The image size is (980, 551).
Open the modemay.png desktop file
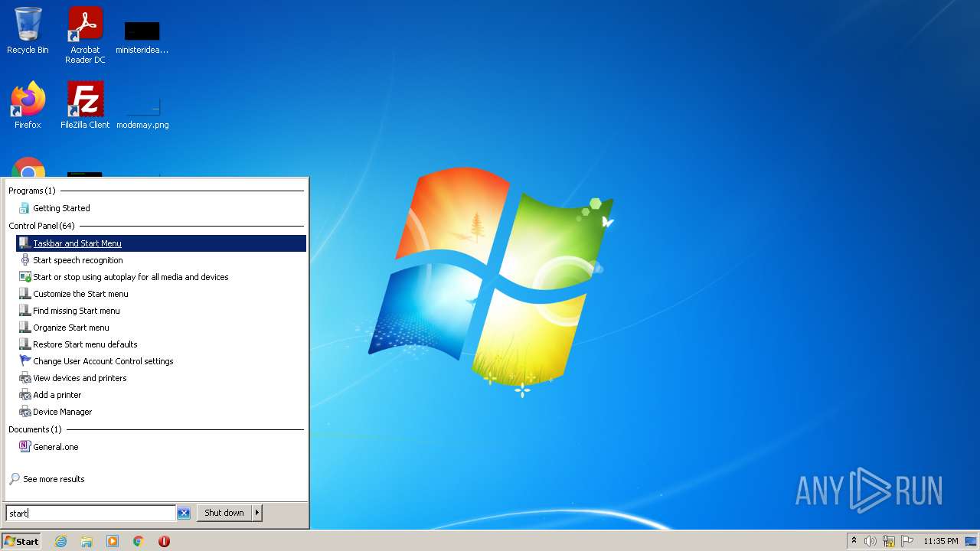pyautogui.click(x=142, y=112)
